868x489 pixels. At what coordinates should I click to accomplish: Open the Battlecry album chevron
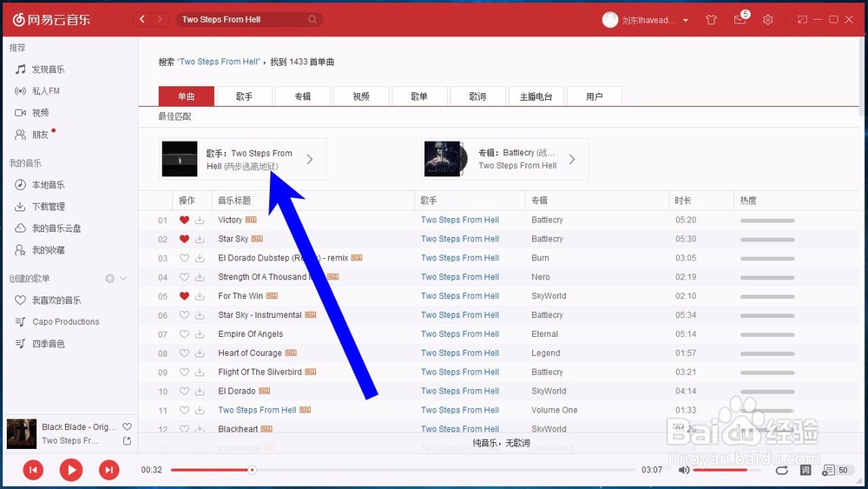572,160
